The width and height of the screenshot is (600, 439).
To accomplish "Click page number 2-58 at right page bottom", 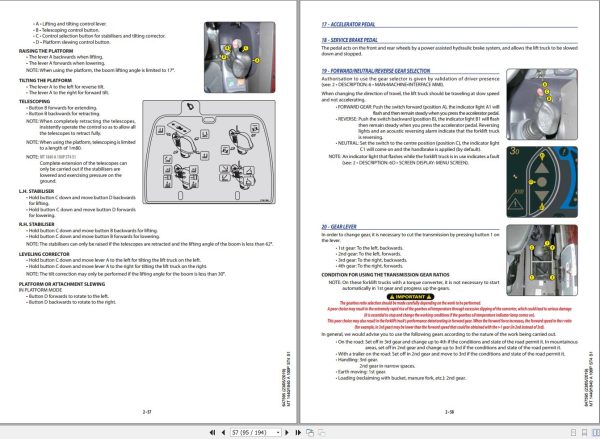I will pyautogui.click(x=450, y=412).
